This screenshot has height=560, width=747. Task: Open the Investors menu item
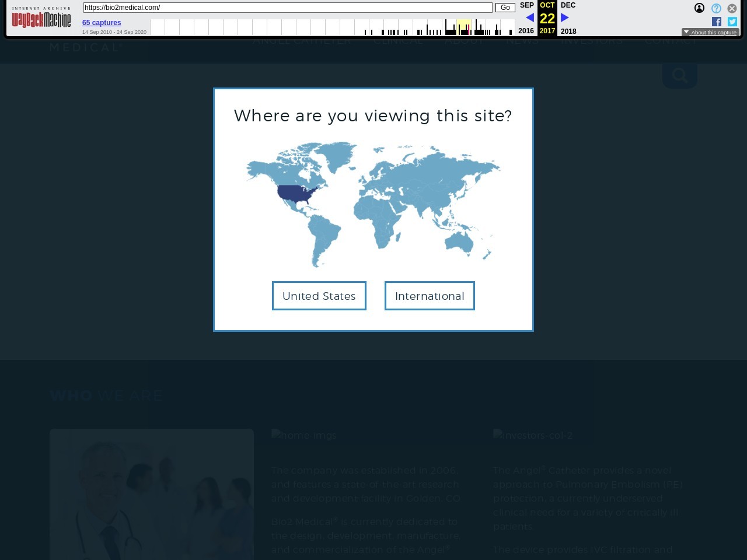coord(592,40)
